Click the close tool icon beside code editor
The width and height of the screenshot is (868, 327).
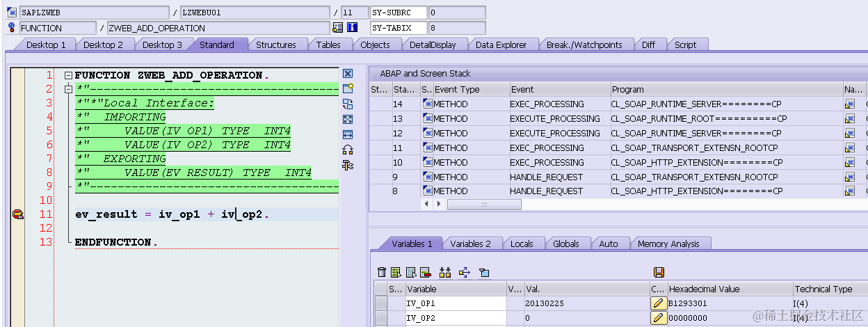point(348,74)
